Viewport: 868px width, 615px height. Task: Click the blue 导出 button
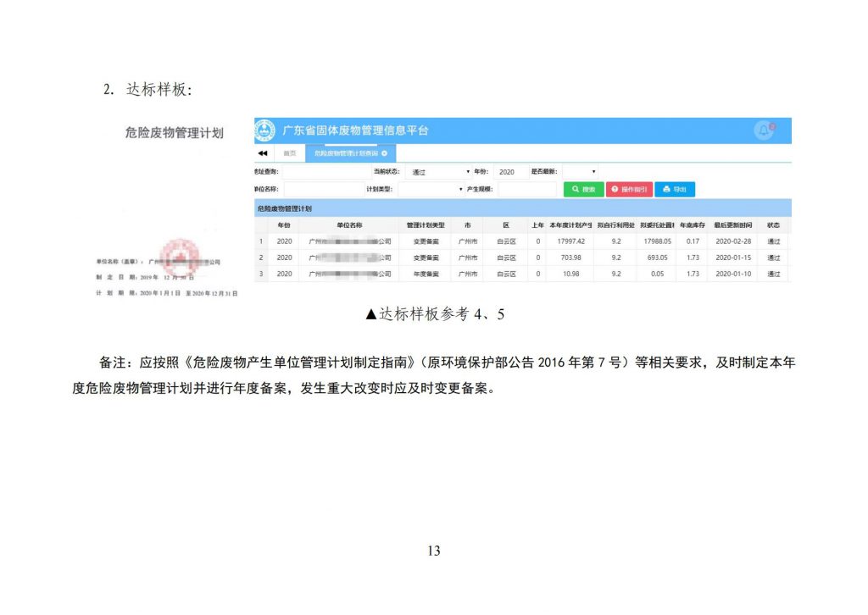coord(675,189)
